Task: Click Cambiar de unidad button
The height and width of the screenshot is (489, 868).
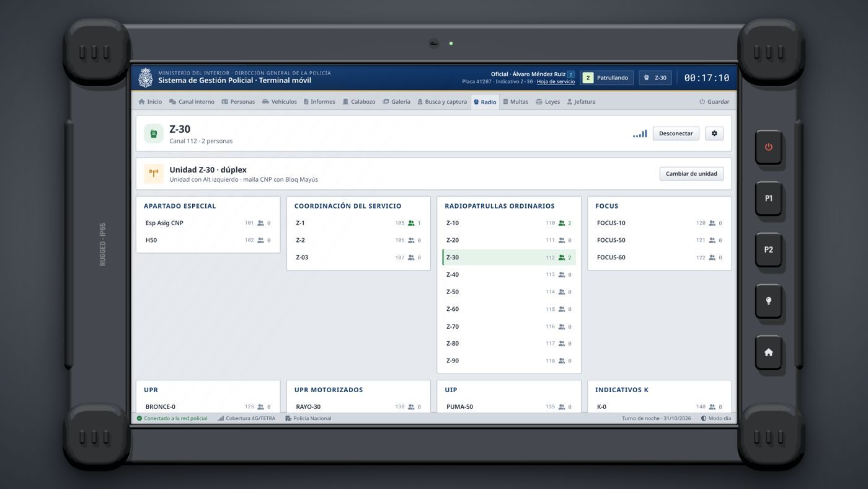Action: click(x=691, y=174)
